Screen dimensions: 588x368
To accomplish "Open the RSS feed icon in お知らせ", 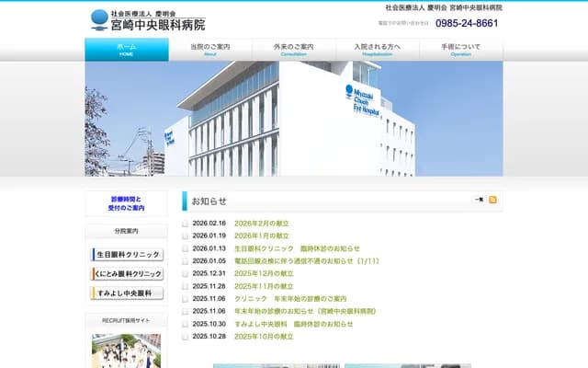I will tap(492, 200).
